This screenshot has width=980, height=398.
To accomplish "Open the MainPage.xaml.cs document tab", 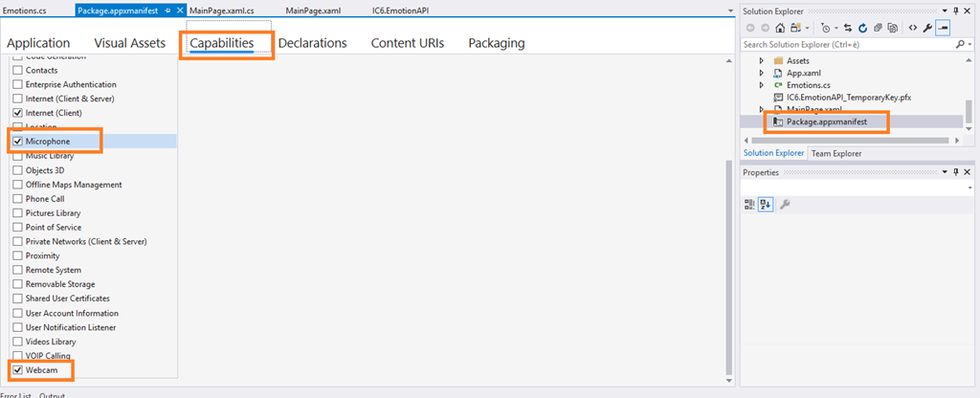I will (222, 10).
